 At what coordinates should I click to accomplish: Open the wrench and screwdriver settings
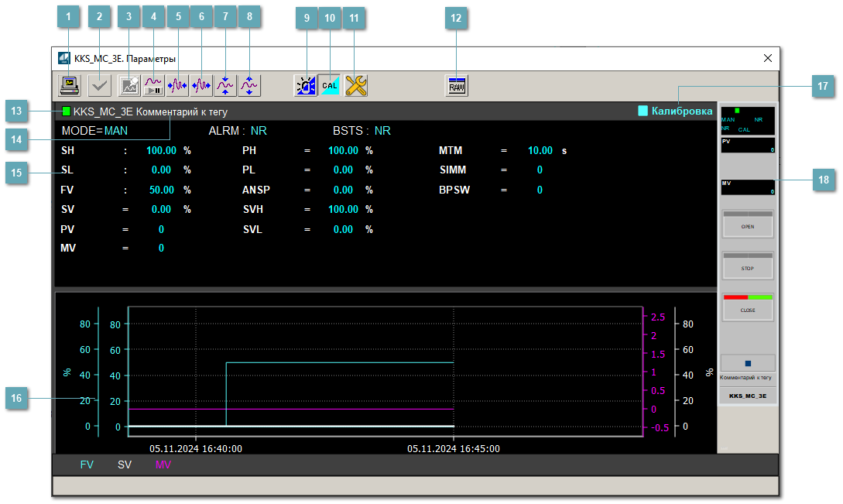[x=355, y=85]
